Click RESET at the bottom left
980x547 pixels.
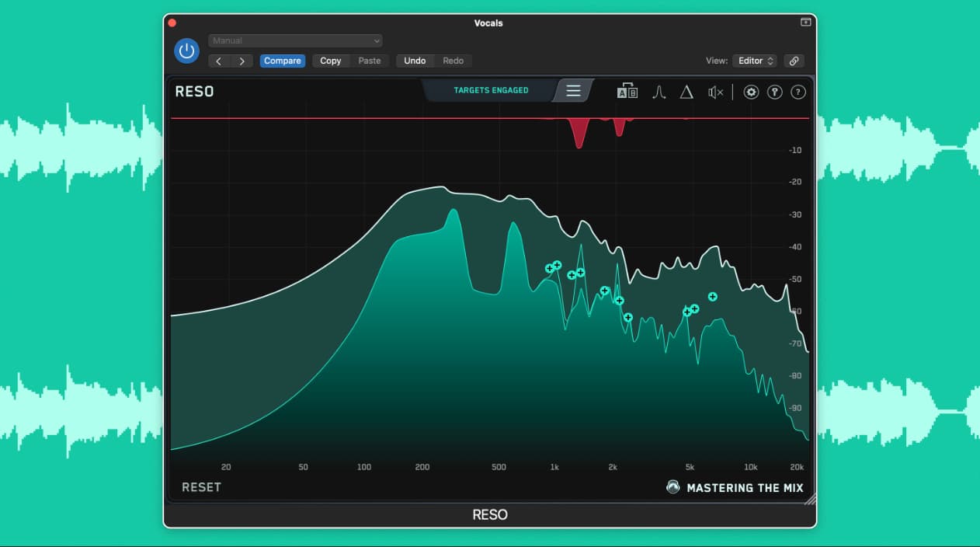[201, 487]
